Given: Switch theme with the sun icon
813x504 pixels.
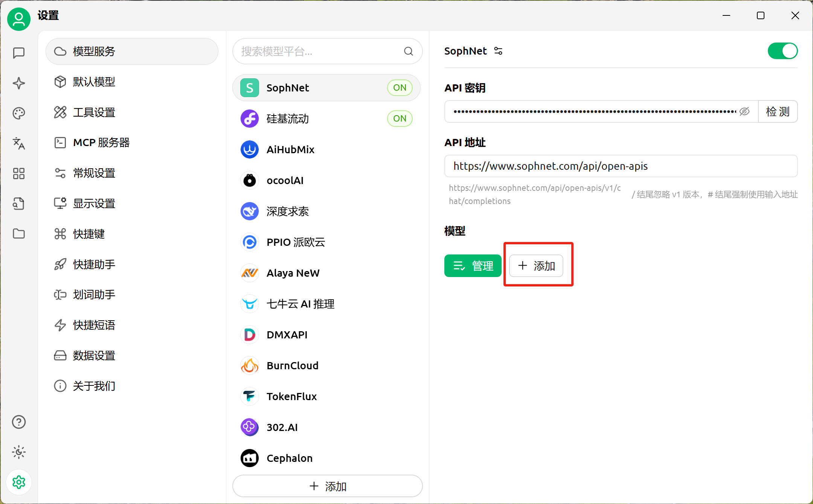Looking at the screenshot, I should point(18,452).
